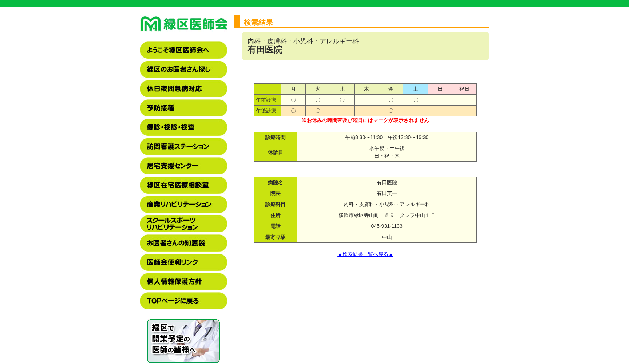Open 居宅支援センター page

point(183,166)
